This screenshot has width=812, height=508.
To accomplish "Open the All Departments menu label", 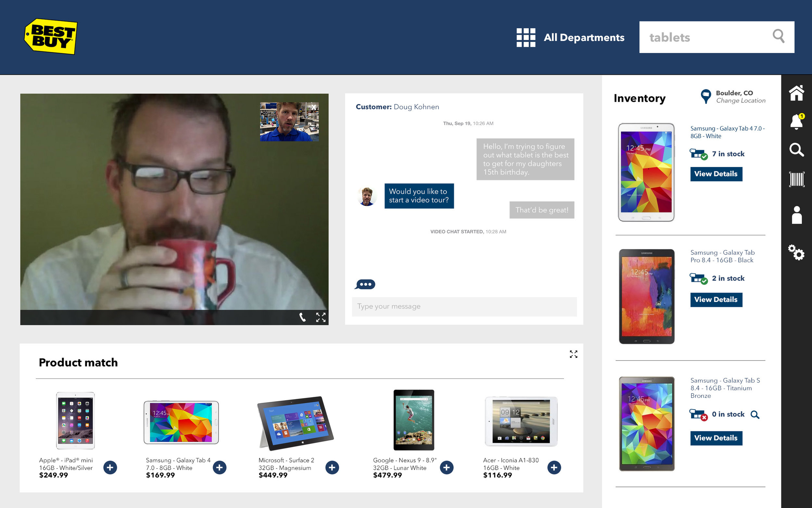I will tap(584, 37).
